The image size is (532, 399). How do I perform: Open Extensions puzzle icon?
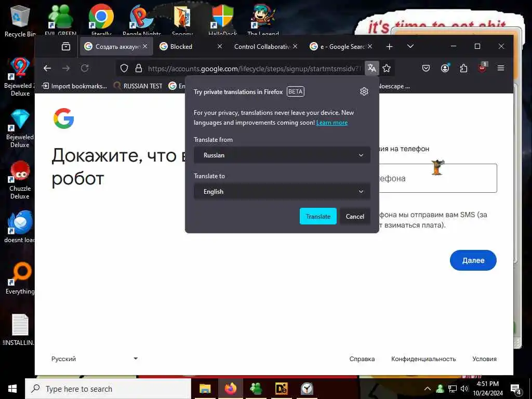coord(463,68)
